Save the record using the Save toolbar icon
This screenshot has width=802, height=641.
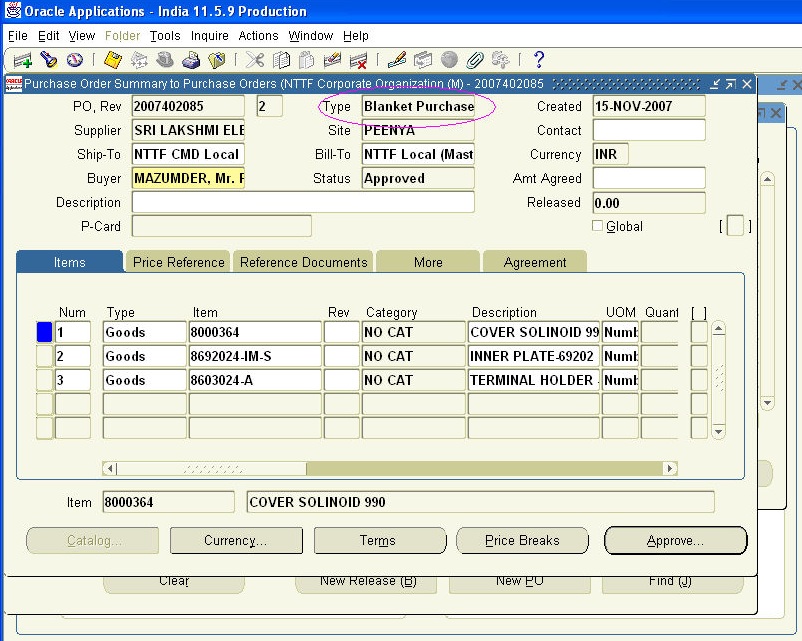click(112, 59)
